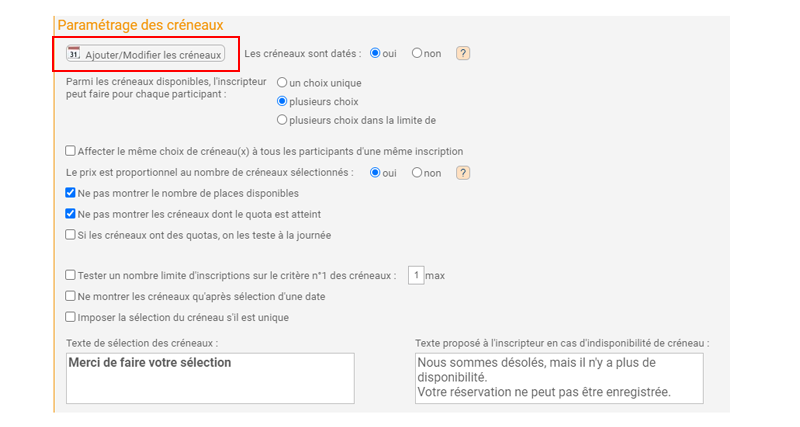Select 'oui' for prix proportionnel
Image resolution: width=800 pixels, height=427 pixels.
click(375, 172)
